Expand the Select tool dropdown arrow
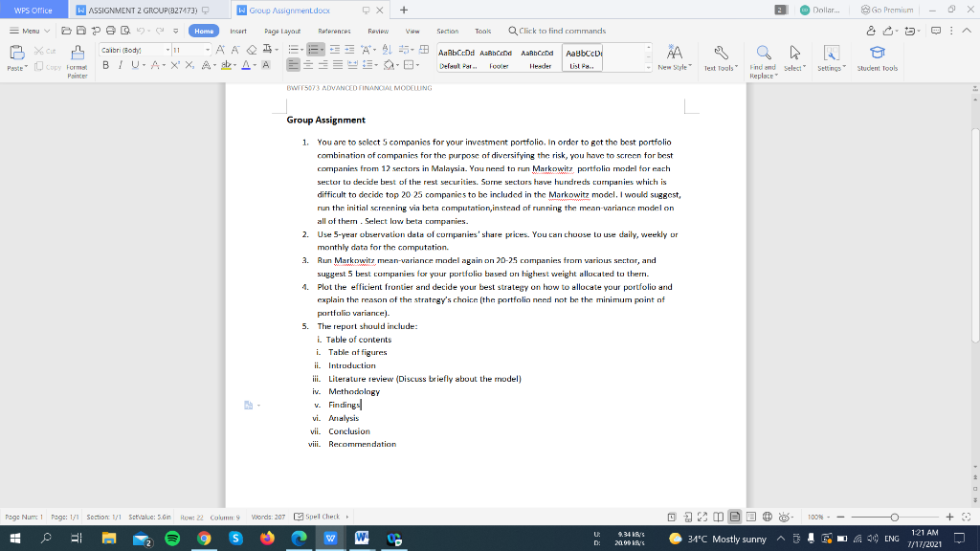Viewport: 980px width, 551px height. coord(804,66)
